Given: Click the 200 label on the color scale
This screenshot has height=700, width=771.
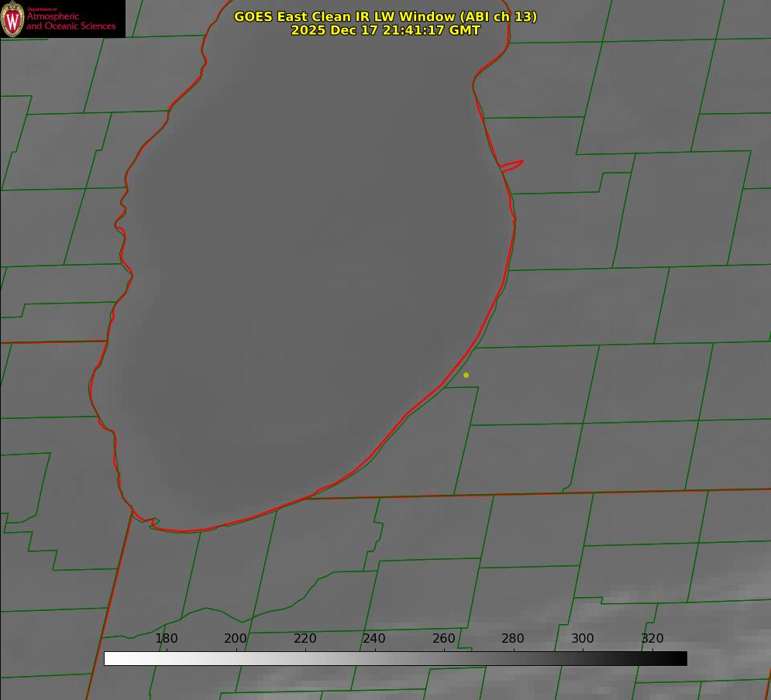Looking at the screenshot, I should coord(236,638).
